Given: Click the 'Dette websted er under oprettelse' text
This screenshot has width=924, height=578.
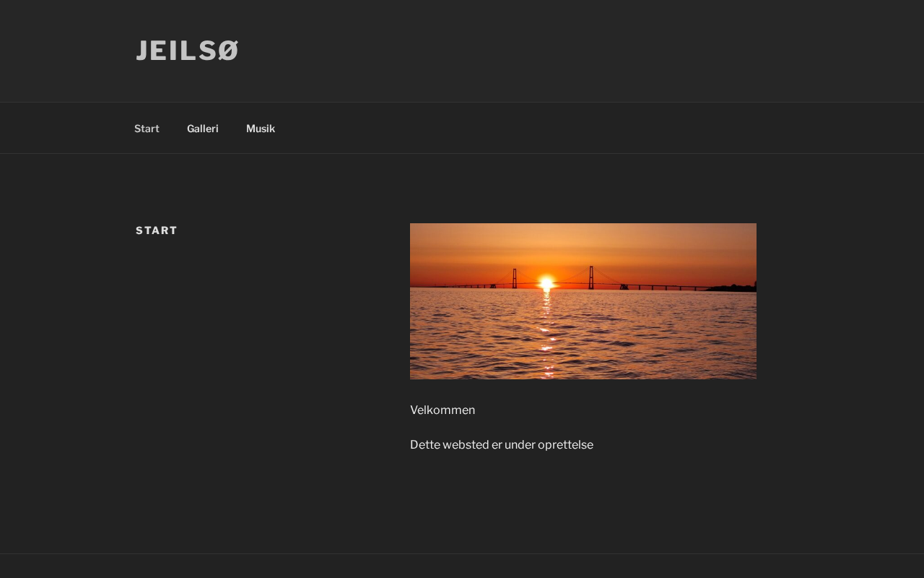Looking at the screenshot, I should 502,445.
